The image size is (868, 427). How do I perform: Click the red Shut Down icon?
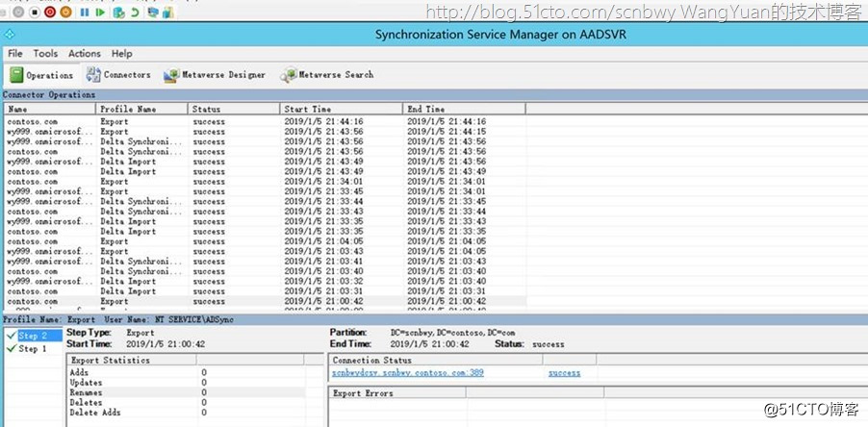coord(50,13)
